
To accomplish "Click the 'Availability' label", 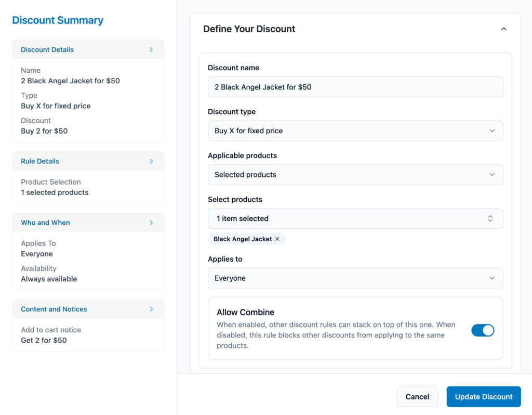I will click(38, 269).
